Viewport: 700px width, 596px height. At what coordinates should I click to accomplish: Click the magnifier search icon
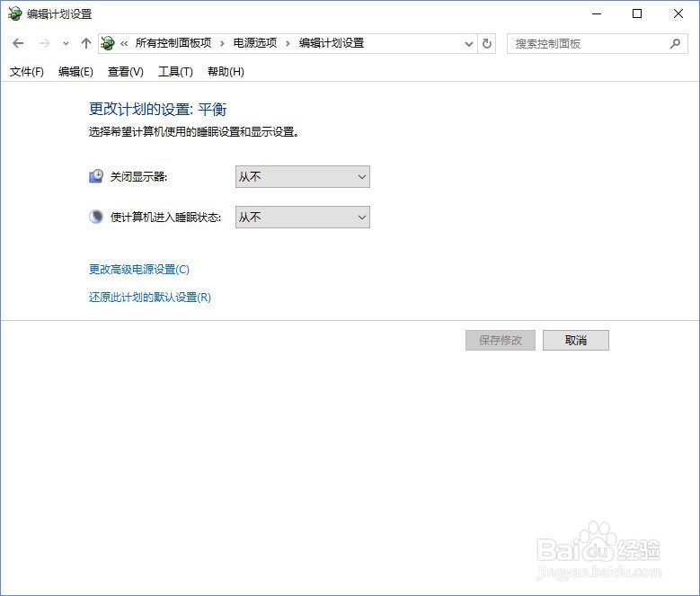tap(675, 44)
